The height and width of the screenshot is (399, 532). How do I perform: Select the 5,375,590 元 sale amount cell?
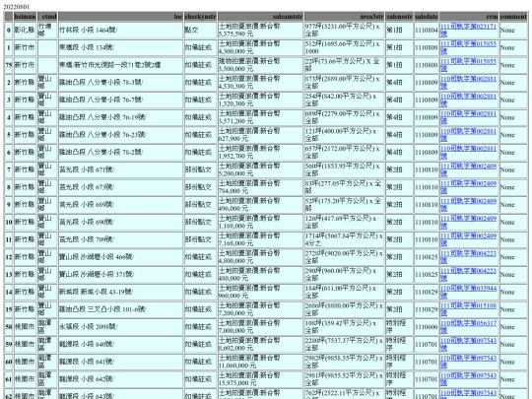click(x=260, y=30)
